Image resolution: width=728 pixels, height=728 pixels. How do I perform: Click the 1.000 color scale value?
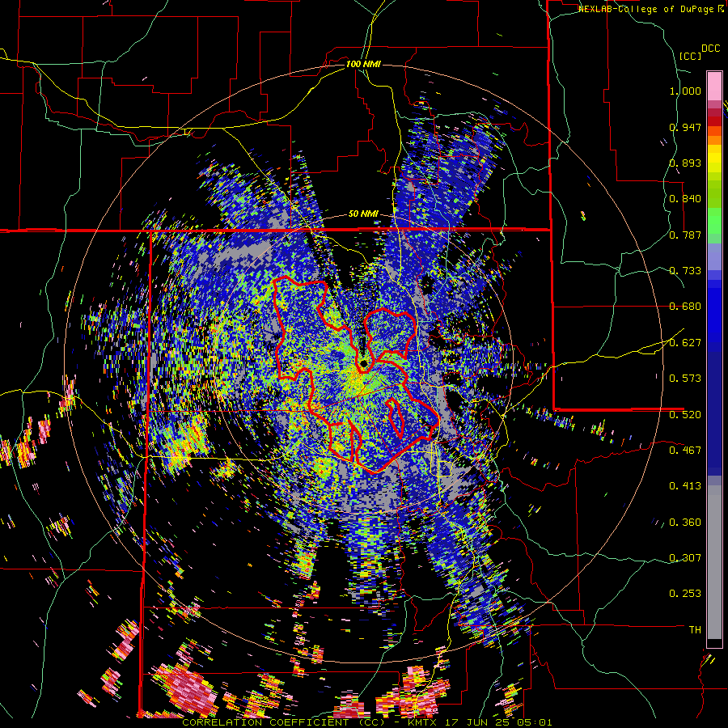[685, 91]
